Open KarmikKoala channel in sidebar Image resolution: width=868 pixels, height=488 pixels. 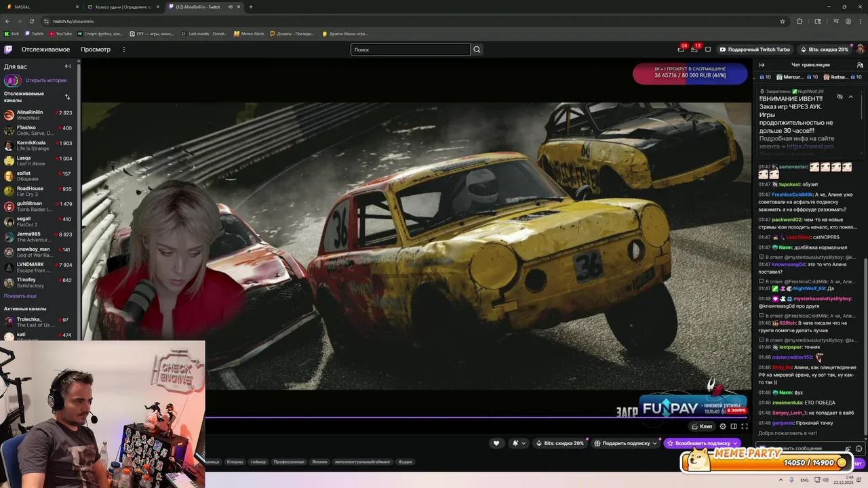point(39,146)
